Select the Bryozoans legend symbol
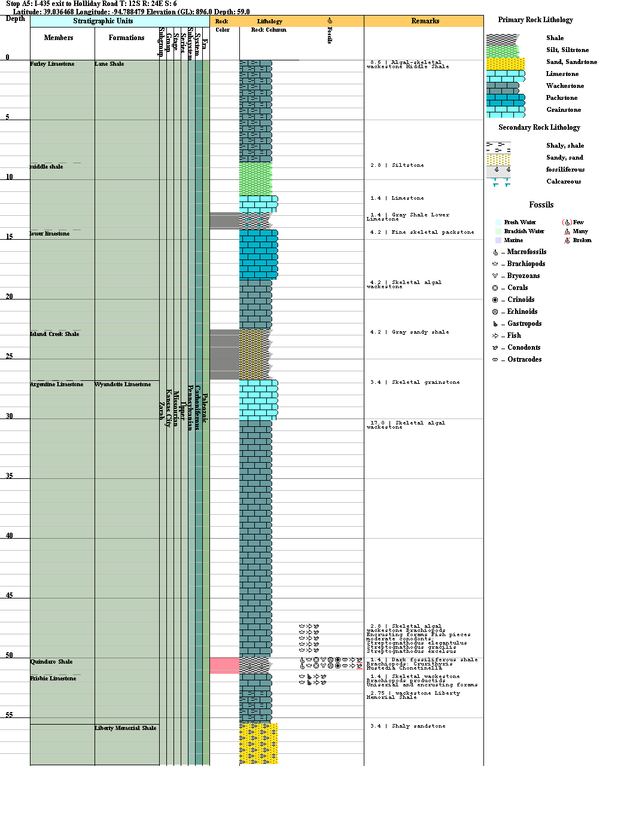Image resolution: width=633 pixels, height=840 pixels. (495, 276)
